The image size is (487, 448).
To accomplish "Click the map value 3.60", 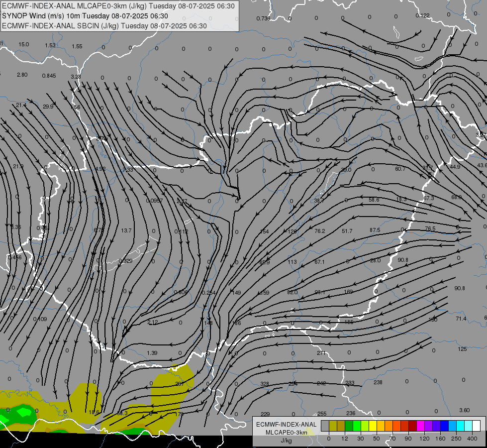I will tap(464, 410).
